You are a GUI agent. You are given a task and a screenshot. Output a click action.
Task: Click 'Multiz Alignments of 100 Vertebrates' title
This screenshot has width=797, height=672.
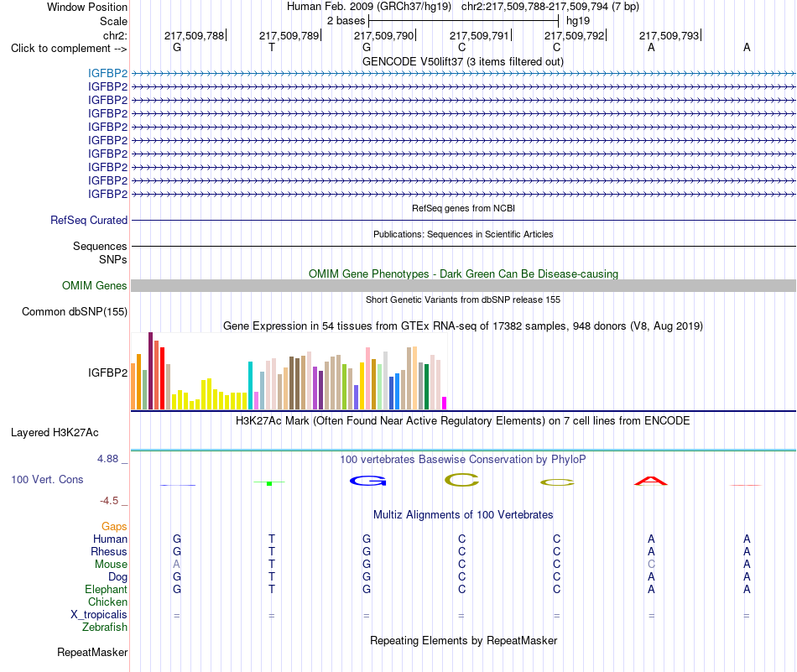pyautogui.click(x=463, y=514)
